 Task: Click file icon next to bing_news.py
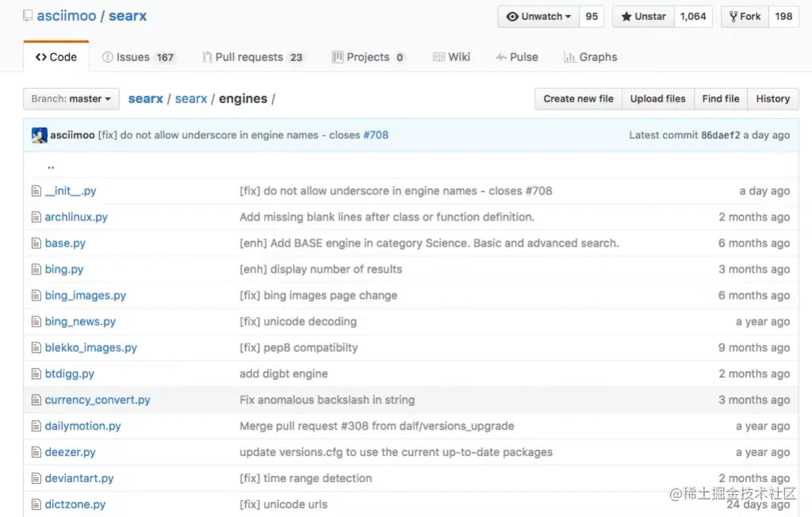pos(36,322)
